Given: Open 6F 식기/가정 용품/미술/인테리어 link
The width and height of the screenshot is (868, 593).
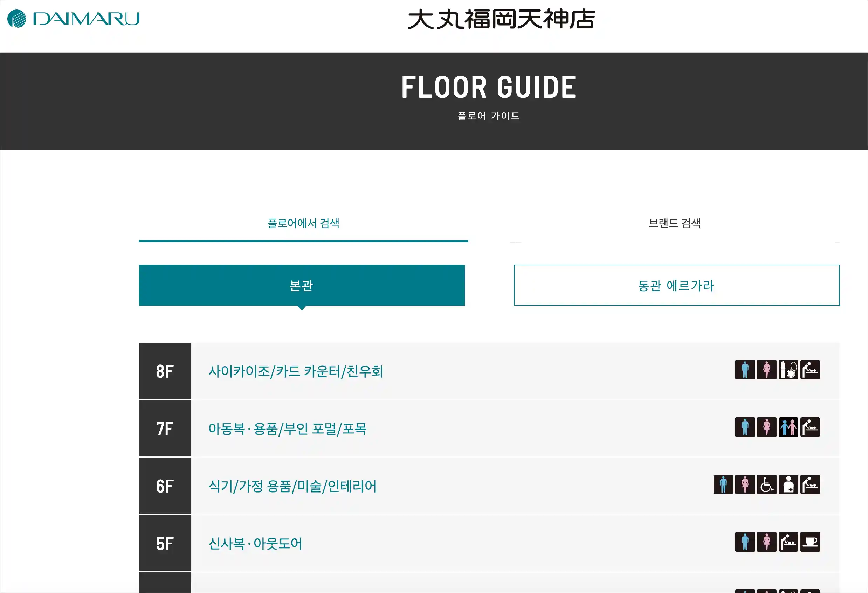Looking at the screenshot, I should pyautogui.click(x=292, y=486).
